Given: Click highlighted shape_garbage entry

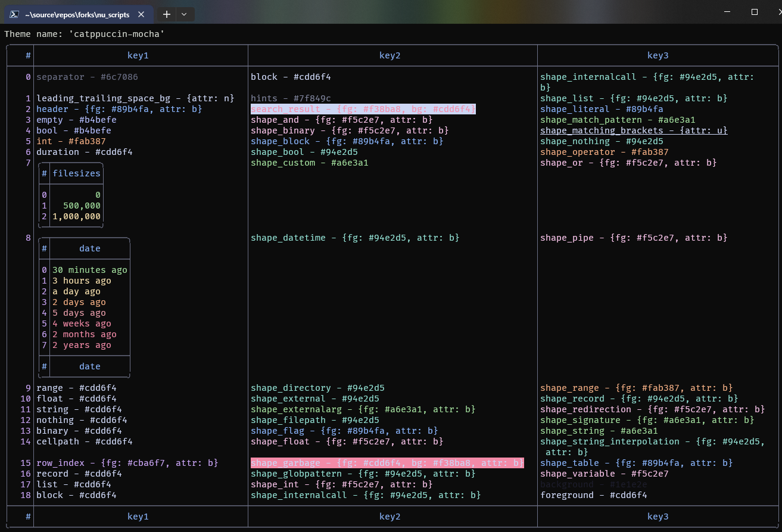Looking at the screenshot, I should tap(387, 463).
